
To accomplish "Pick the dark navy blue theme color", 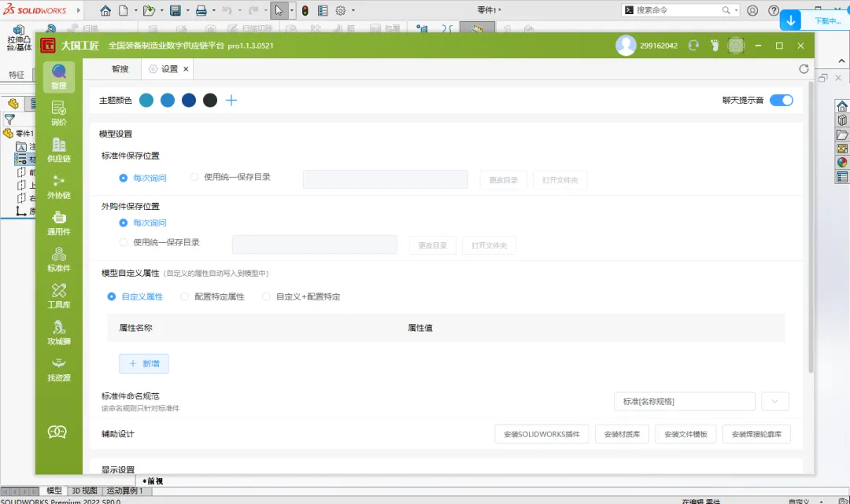I will click(189, 100).
